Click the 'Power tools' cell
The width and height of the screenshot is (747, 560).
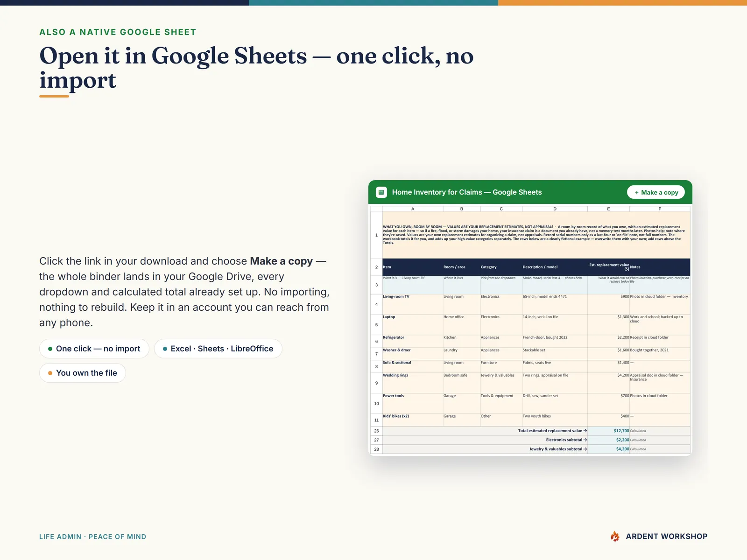413,404
